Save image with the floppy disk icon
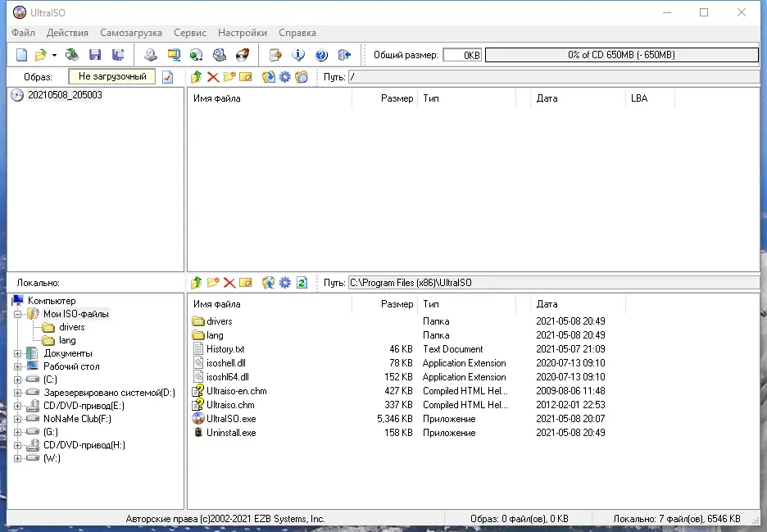 tap(95, 55)
